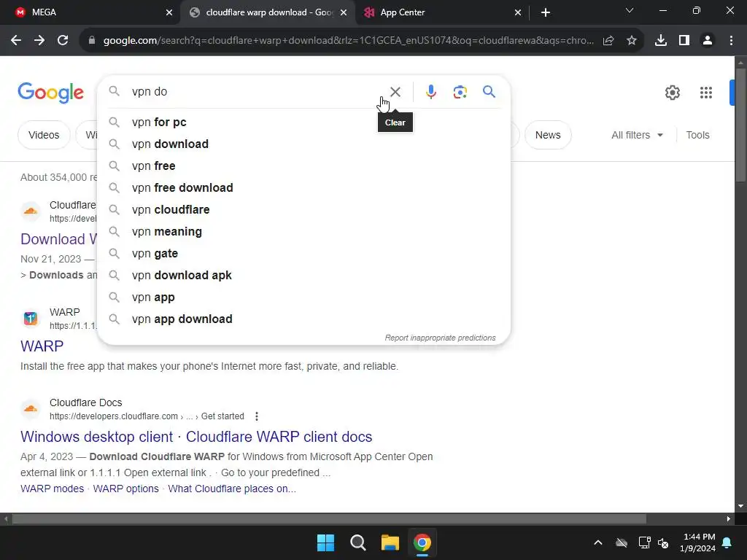
Task: Open Chrome three-dot menu
Action: 731,41
